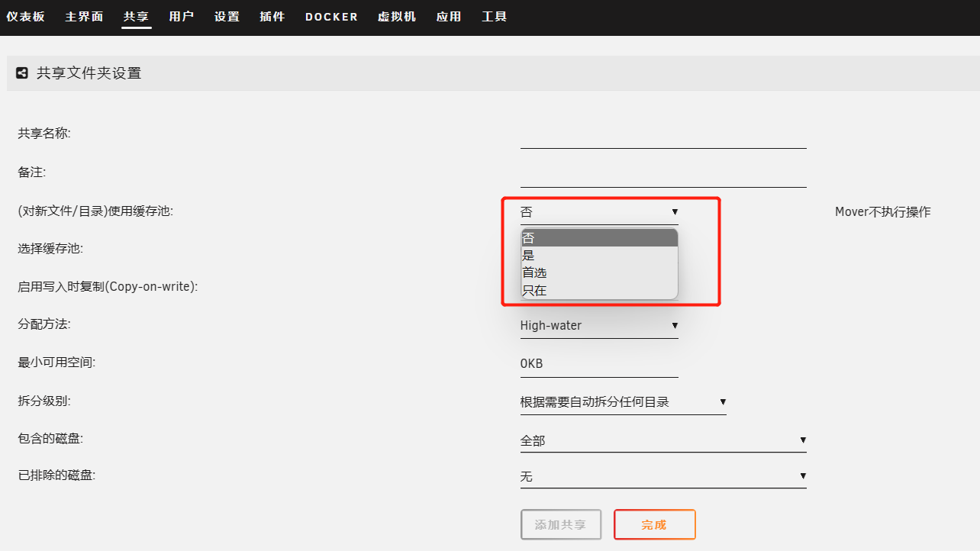Open the 设置 settings tab
Viewport: 980px width, 551px height.
(x=227, y=17)
